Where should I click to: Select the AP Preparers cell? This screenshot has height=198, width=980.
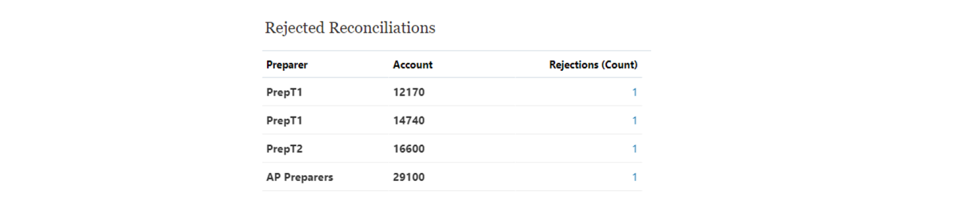click(299, 177)
